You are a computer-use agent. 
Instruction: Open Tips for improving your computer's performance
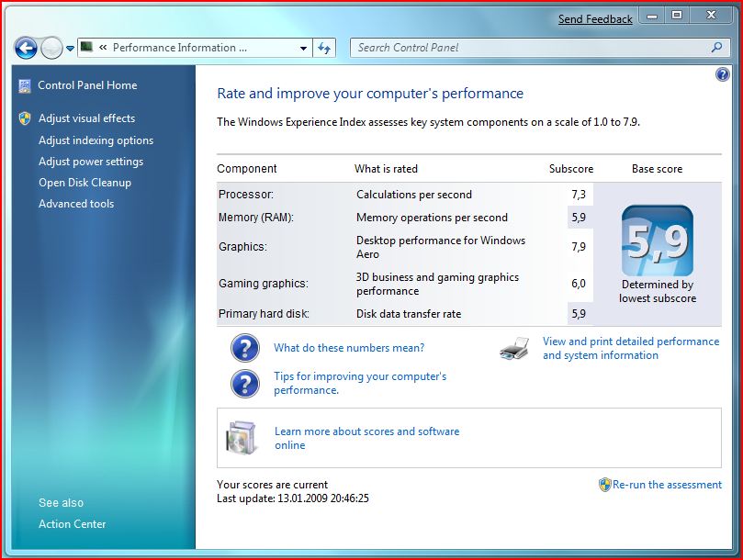pos(360,383)
